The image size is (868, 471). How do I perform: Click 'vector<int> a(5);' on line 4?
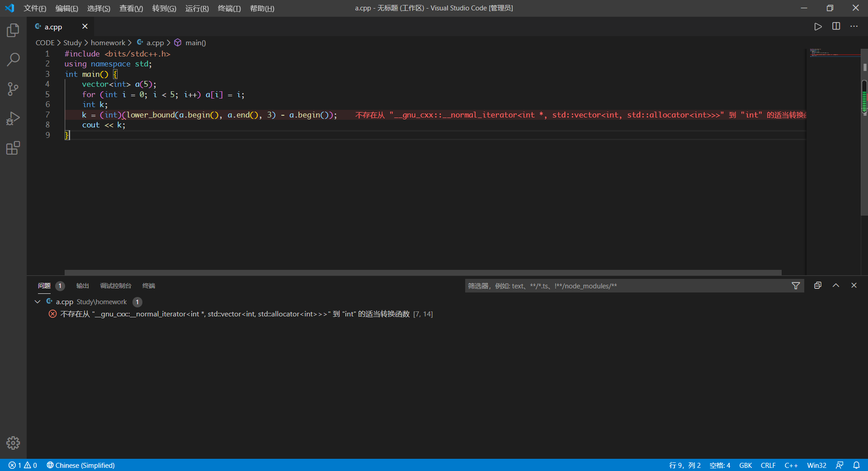pyautogui.click(x=119, y=85)
